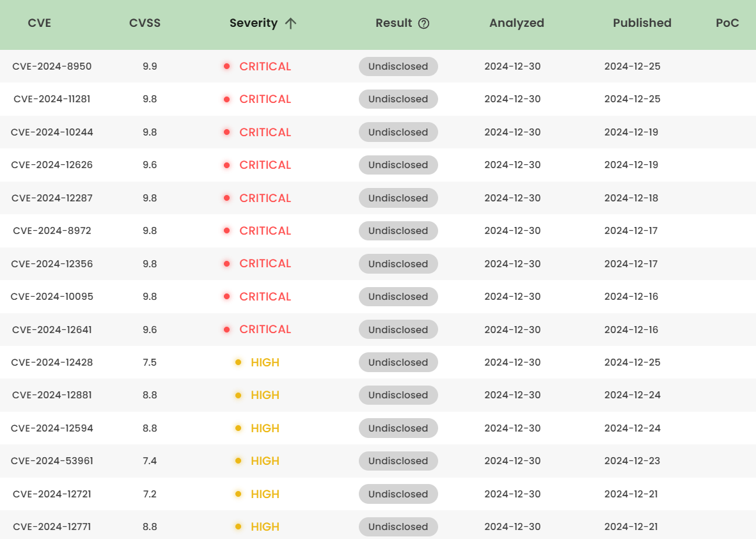Click yellow severity dot for CVE-2024-12881
Screen dimensions: 756x539
coord(238,395)
